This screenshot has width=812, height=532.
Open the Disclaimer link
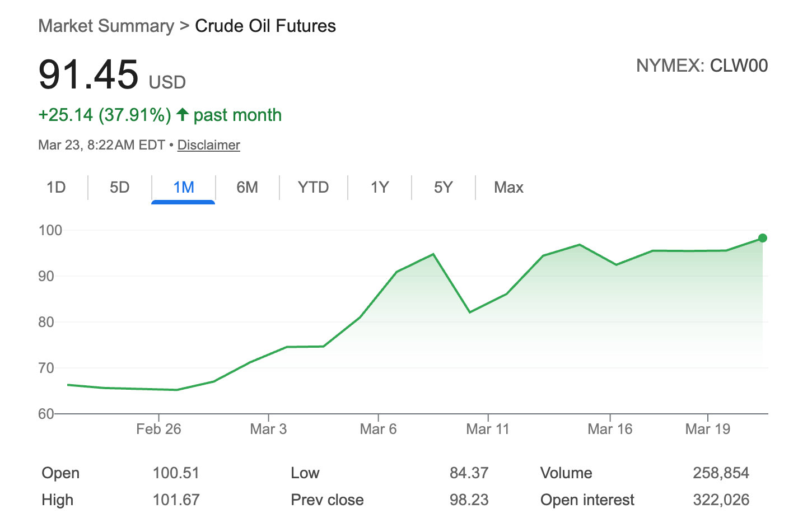[x=208, y=145]
